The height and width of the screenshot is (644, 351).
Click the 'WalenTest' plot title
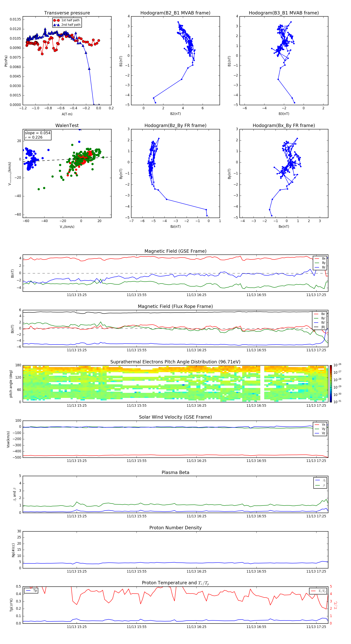point(67,125)
